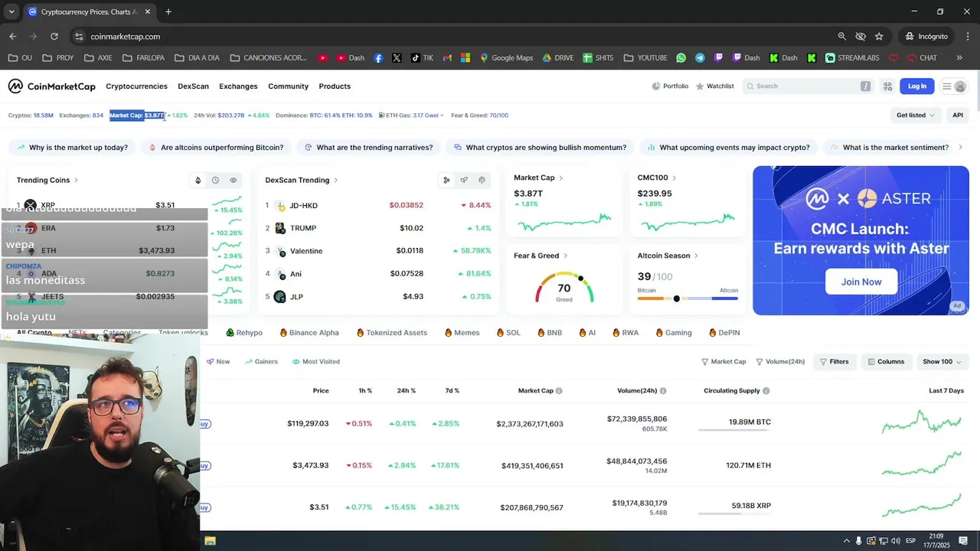
Task: Open the Exchanges menu
Action: pyautogui.click(x=238, y=86)
